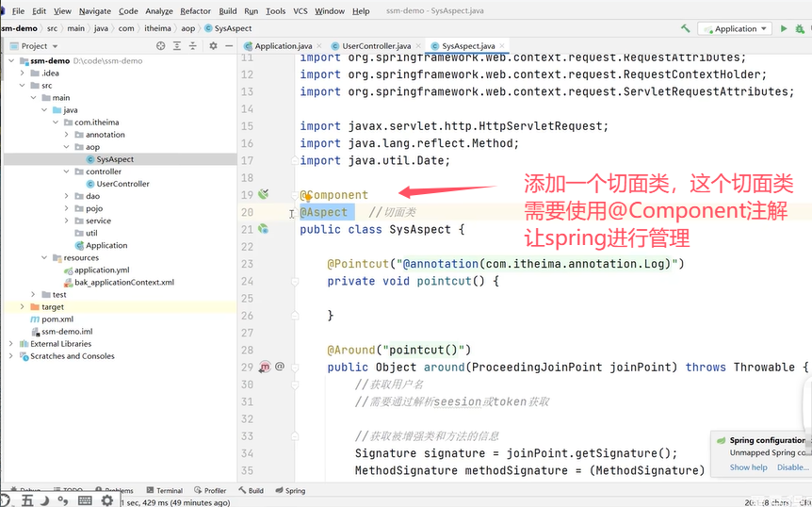Click Disable link in Spring notification

click(792, 467)
